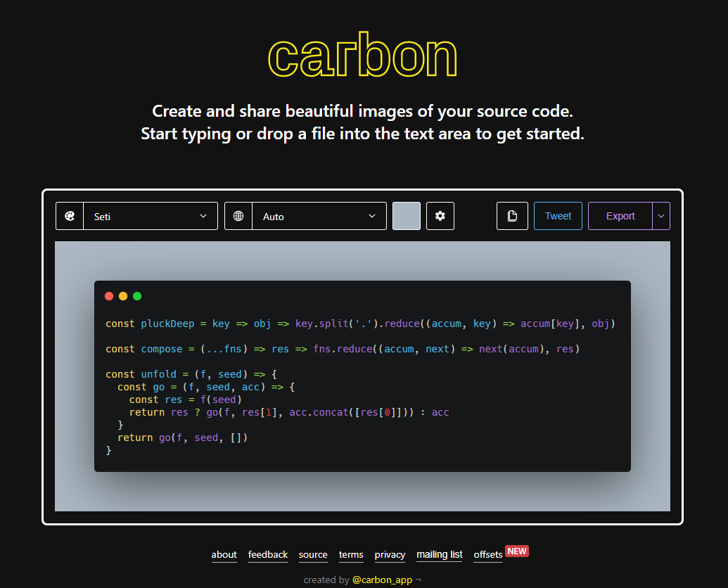
Task: Open the Auto language dropdown
Action: click(x=319, y=216)
